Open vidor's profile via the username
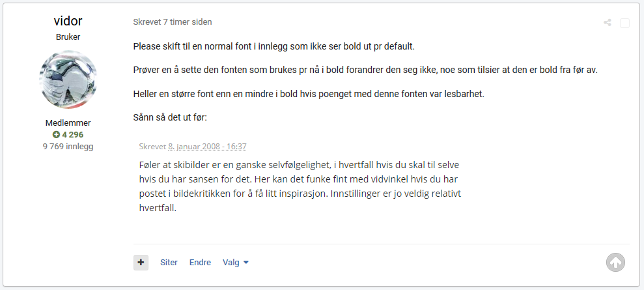The image size is (644, 290). [x=68, y=21]
